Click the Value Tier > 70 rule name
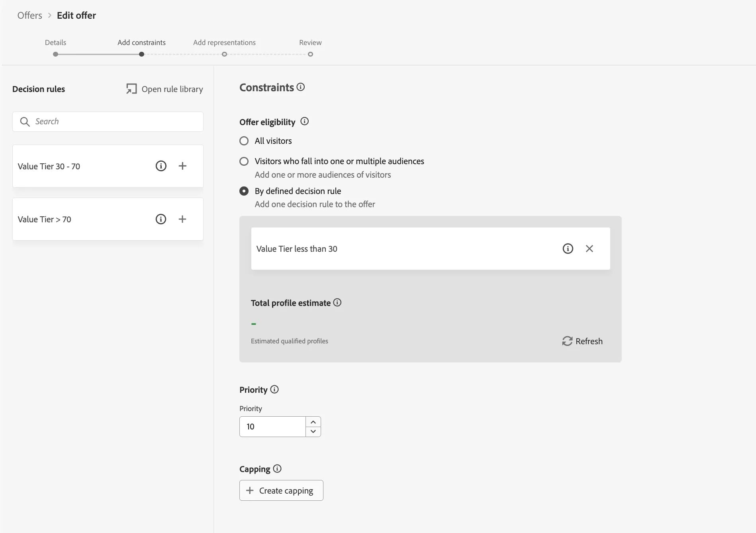 click(45, 219)
